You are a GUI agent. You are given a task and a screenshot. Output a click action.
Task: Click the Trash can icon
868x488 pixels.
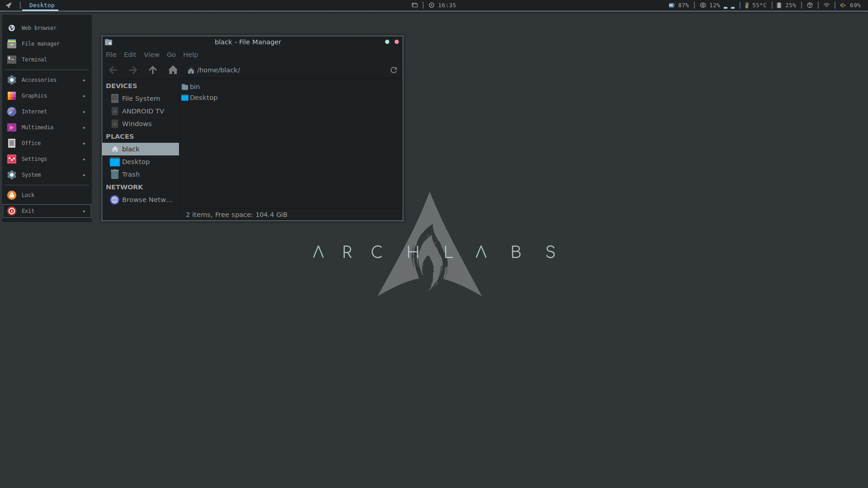click(115, 174)
